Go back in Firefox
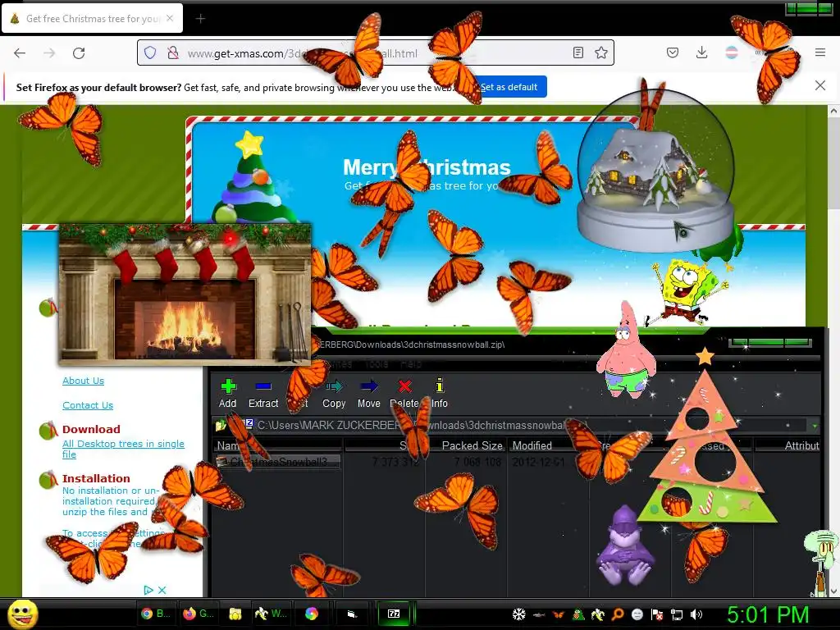This screenshot has height=630, width=840. coord(20,53)
